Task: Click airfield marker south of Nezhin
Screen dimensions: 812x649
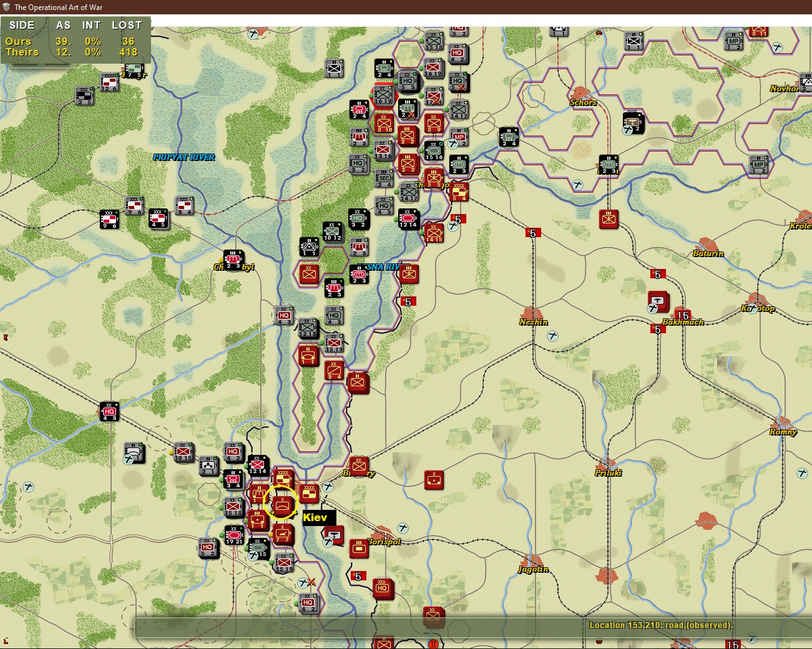Action: pyautogui.click(x=552, y=336)
